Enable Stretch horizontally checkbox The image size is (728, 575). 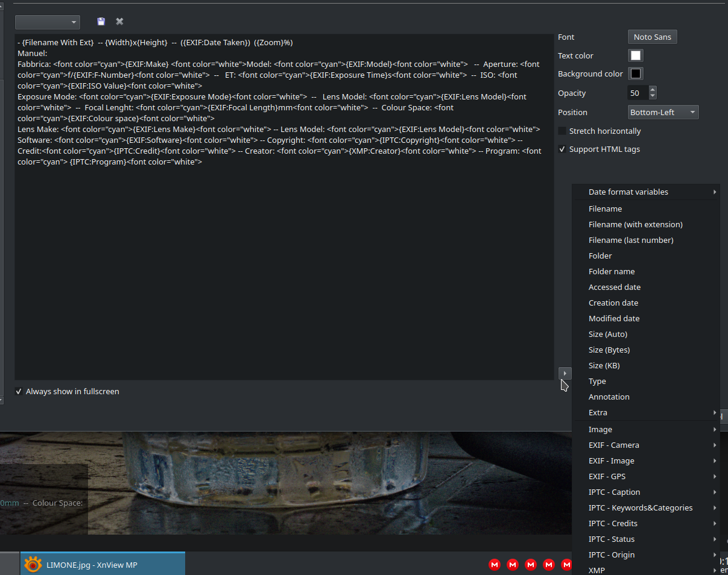click(x=562, y=131)
